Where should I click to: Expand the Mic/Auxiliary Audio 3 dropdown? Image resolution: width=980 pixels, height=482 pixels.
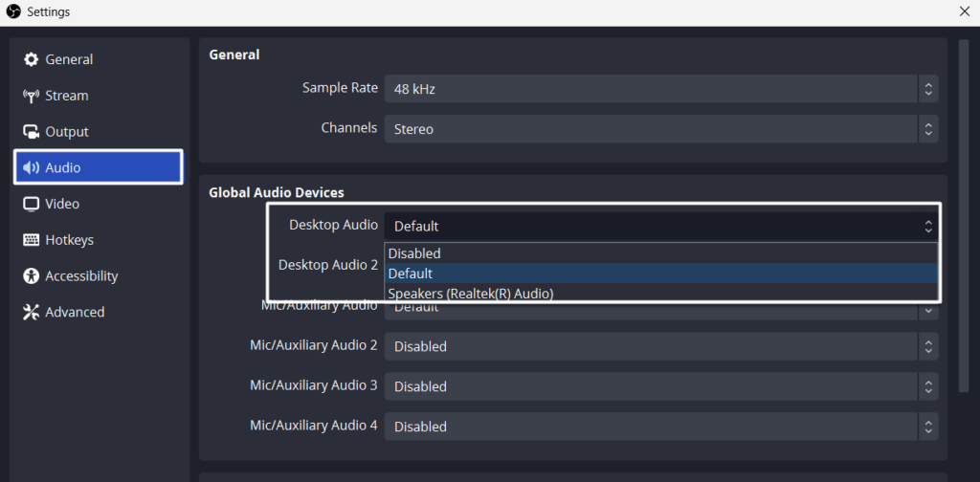point(660,386)
